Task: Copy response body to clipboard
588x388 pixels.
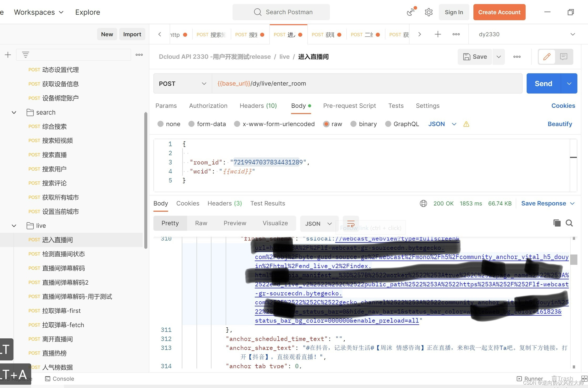Action: click(557, 223)
